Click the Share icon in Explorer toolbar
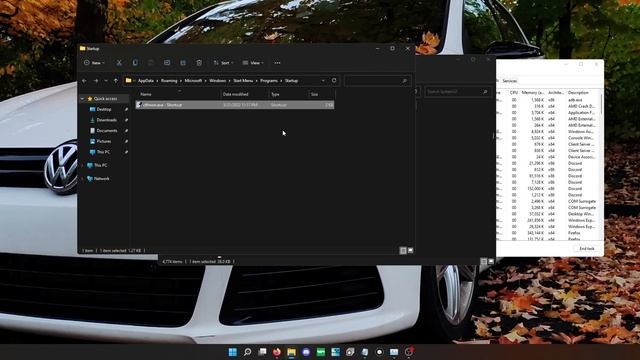This screenshot has width=640, height=360. [183, 63]
